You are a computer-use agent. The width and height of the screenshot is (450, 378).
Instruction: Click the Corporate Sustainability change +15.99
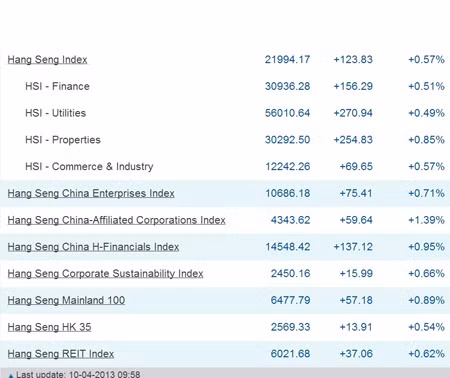pos(356,273)
